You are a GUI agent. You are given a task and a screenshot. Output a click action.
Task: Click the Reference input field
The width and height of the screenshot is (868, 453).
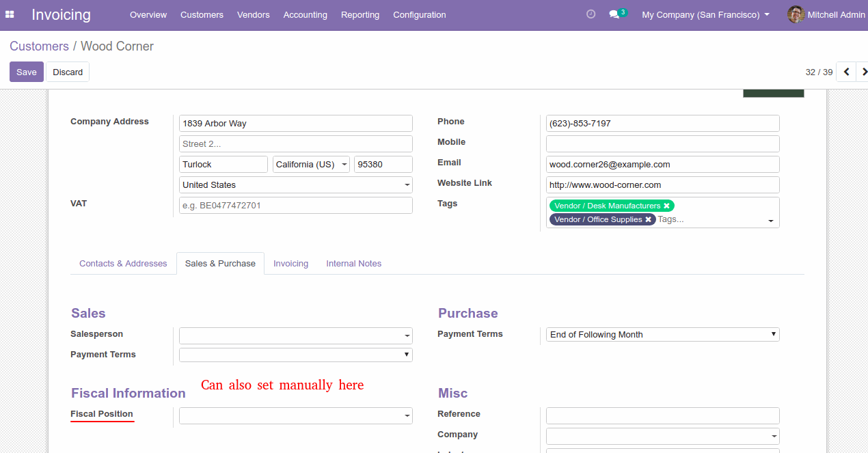coord(663,415)
